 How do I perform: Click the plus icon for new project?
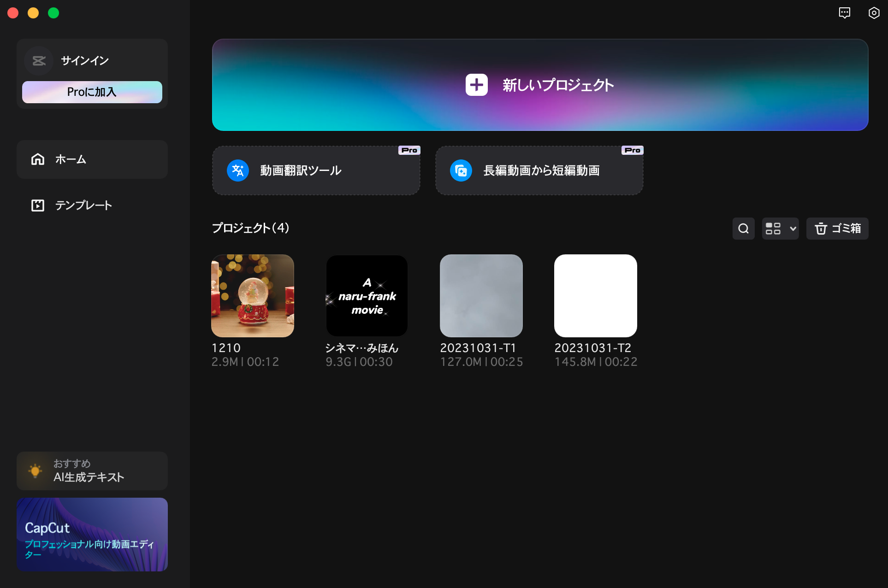476,85
